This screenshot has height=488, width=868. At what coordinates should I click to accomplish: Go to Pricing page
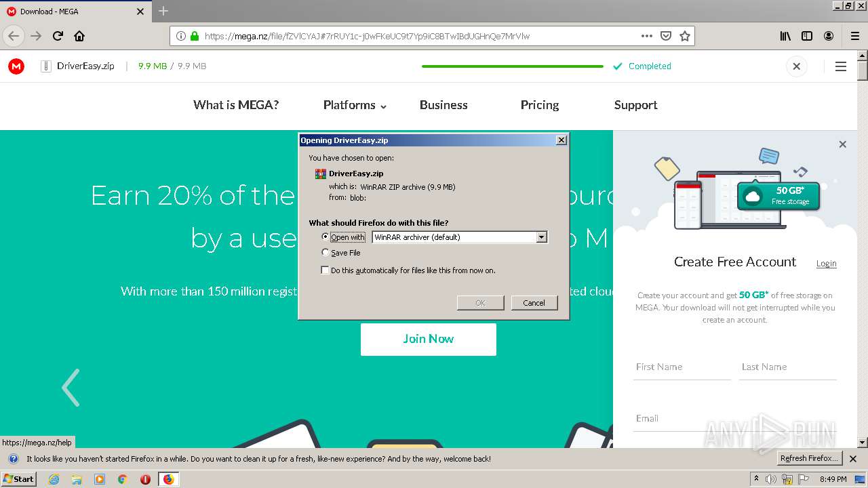click(x=540, y=105)
